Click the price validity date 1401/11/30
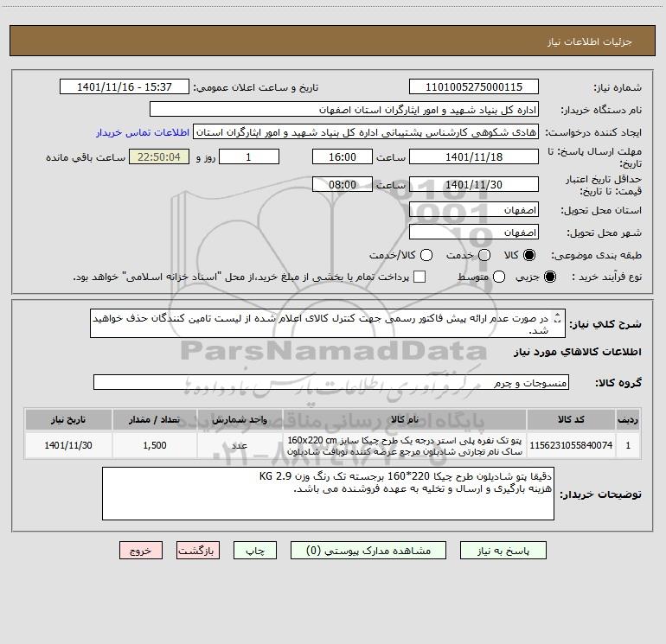The height and width of the screenshot is (644, 666). pos(474,184)
